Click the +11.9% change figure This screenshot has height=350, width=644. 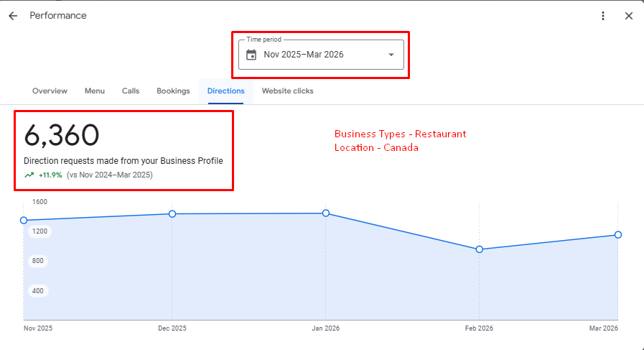tap(50, 175)
